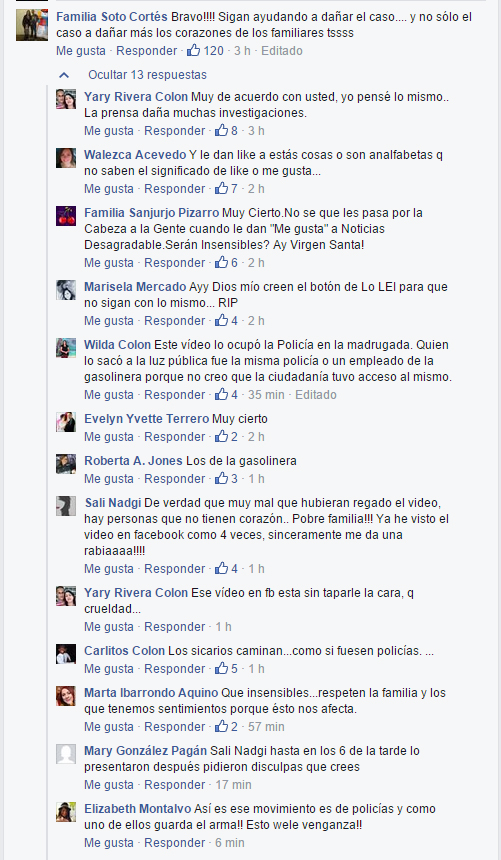Click like-count icon on Walezca Acevedo's reply

tap(221, 188)
